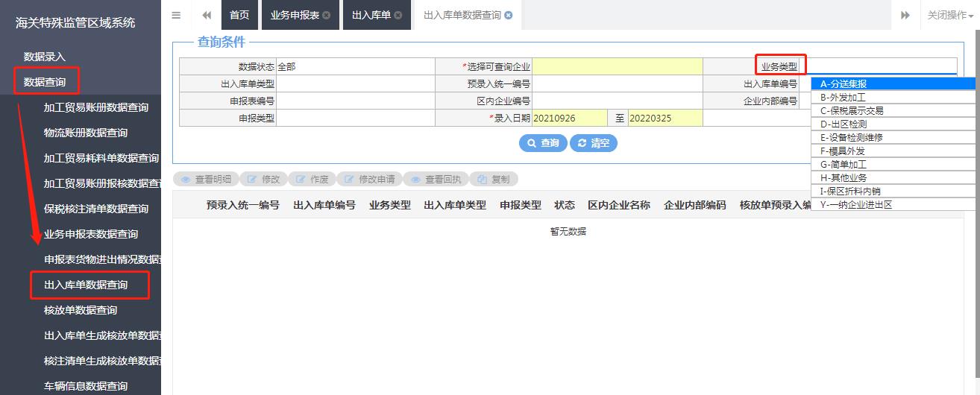This screenshot has width=980, height=395.
Task: Close the 业务申报表 tab
Action: pyautogui.click(x=327, y=16)
